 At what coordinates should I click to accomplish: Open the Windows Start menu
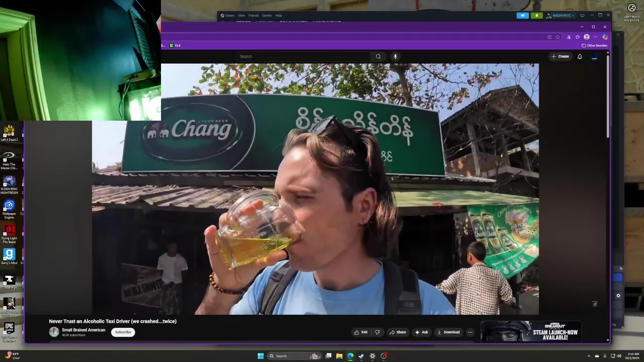tap(261, 356)
